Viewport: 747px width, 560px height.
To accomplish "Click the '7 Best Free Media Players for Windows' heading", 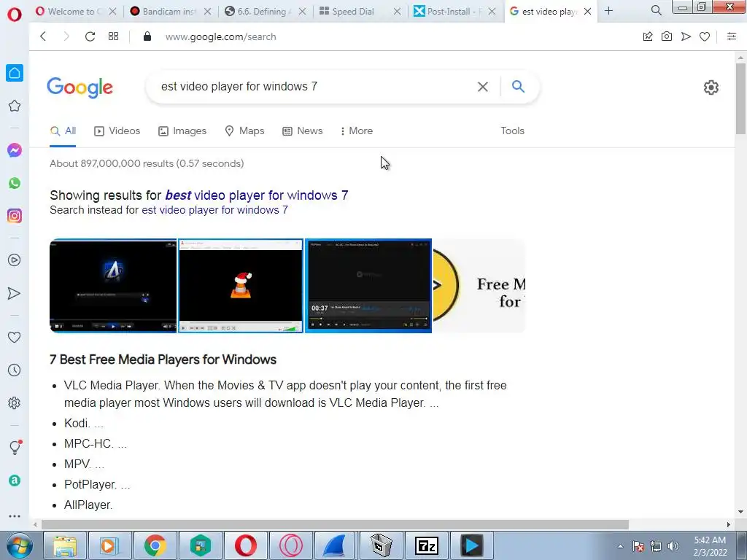I will (163, 359).
